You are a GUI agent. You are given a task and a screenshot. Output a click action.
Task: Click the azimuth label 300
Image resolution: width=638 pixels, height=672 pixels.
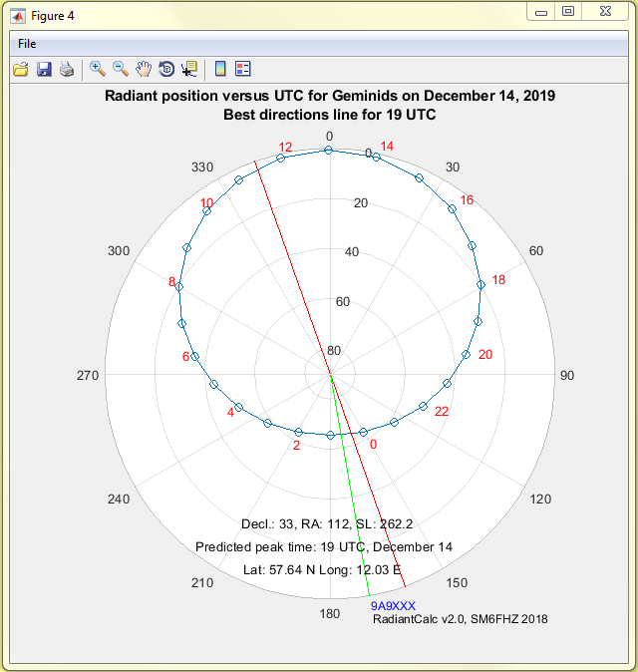(119, 251)
